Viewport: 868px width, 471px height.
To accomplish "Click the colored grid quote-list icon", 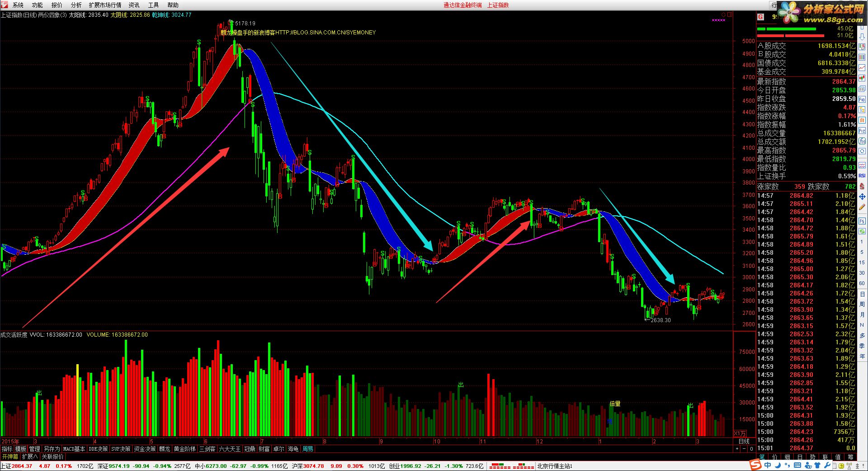I will [x=862, y=57].
